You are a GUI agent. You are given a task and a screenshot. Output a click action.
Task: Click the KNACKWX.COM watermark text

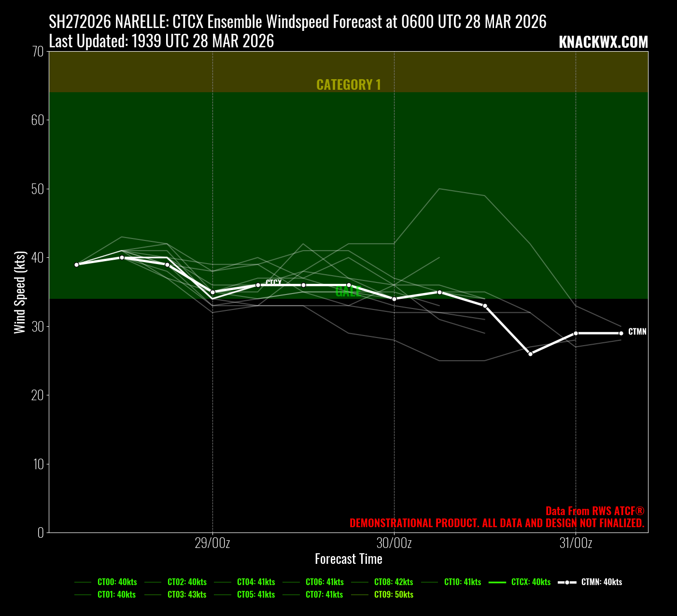point(603,42)
